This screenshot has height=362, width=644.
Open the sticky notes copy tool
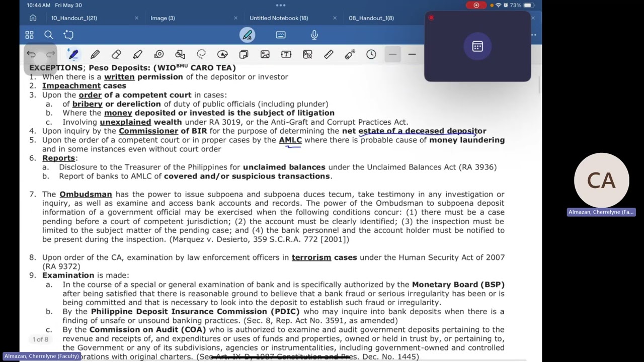pyautogui.click(x=244, y=54)
